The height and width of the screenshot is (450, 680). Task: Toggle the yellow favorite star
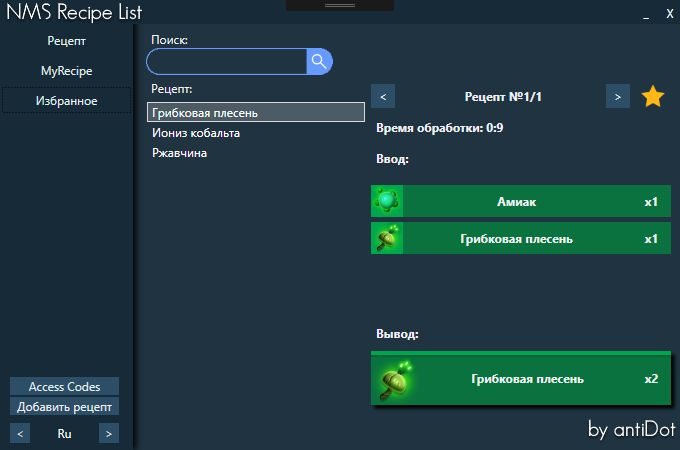[652, 96]
